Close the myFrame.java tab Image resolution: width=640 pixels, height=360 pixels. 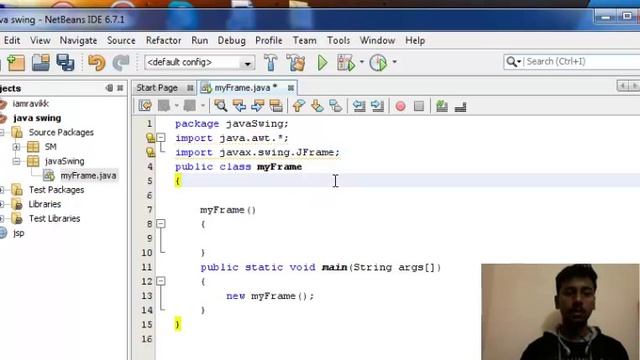click(x=291, y=88)
